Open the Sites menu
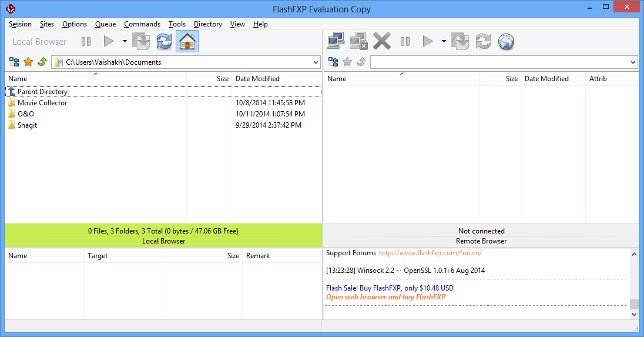This screenshot has height=337, width=644. (47, 24)
